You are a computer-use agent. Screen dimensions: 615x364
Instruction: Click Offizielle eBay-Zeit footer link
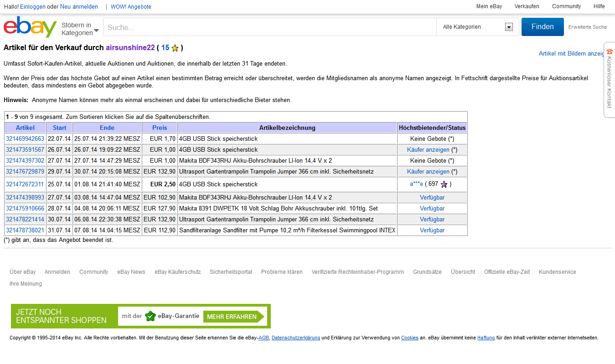507,272
